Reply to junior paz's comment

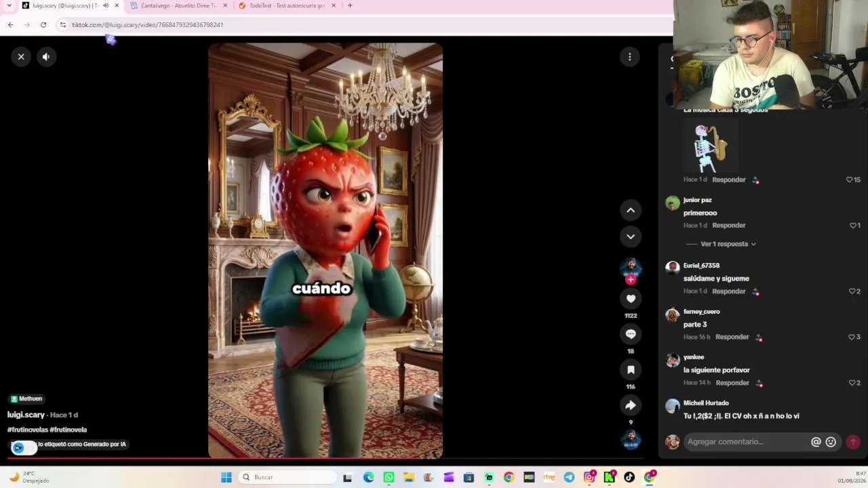click(729, 225)
